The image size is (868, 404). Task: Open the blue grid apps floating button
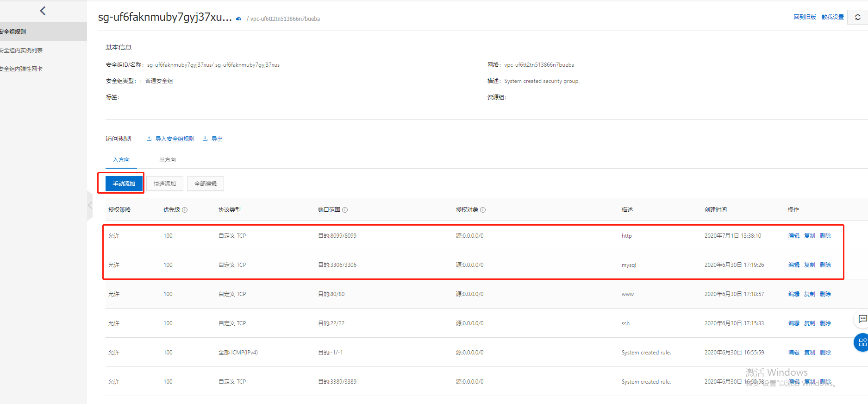pyautogui.click(x=862, y=342)
